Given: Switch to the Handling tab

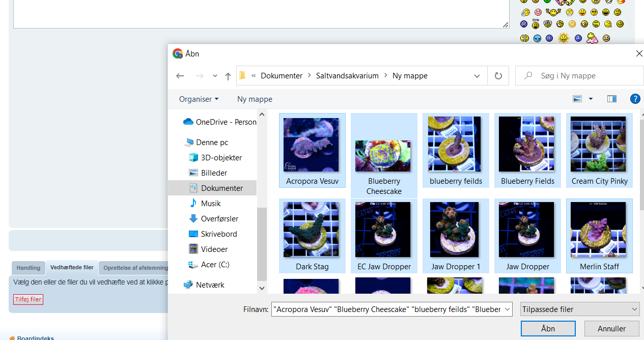Looking at the screenshot, I should (29, 268).
